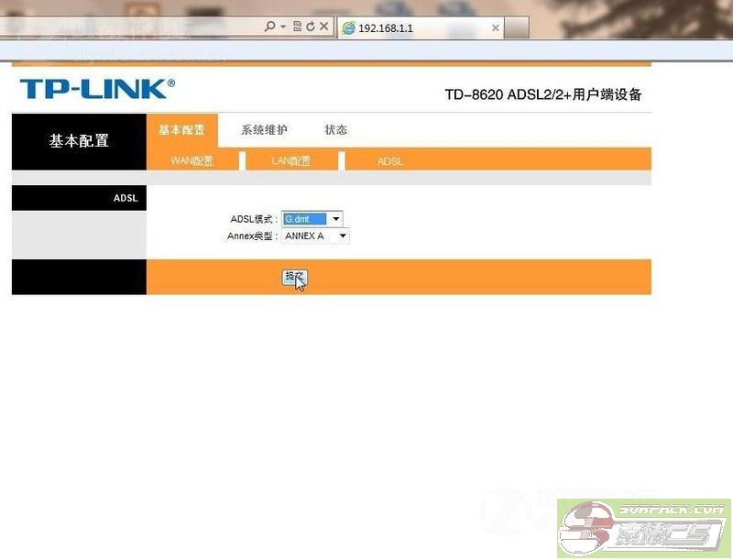Click the Stop loading X icon

(x=324, y=27)
